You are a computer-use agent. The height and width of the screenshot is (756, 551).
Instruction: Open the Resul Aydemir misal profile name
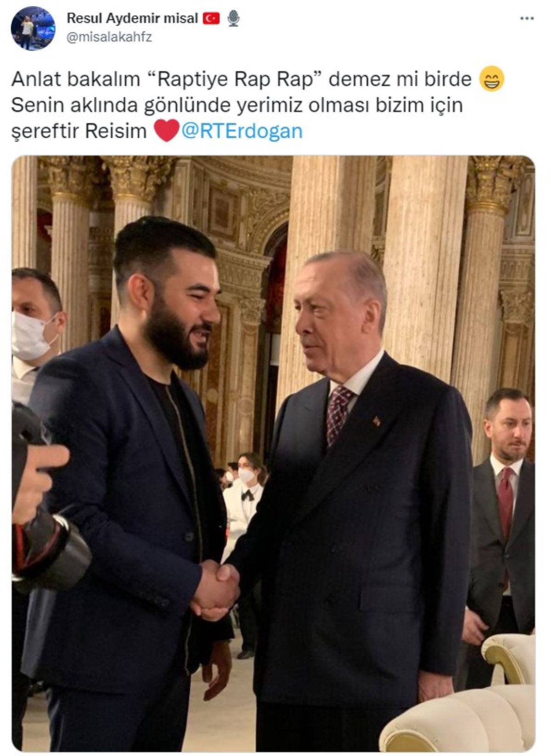coord(132,18)
